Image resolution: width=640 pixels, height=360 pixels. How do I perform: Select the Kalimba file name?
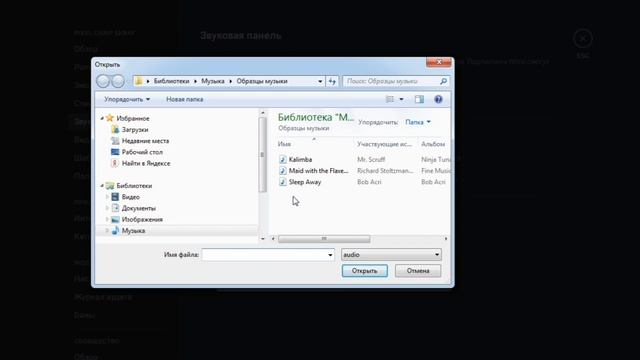click(x=300, y=160)
